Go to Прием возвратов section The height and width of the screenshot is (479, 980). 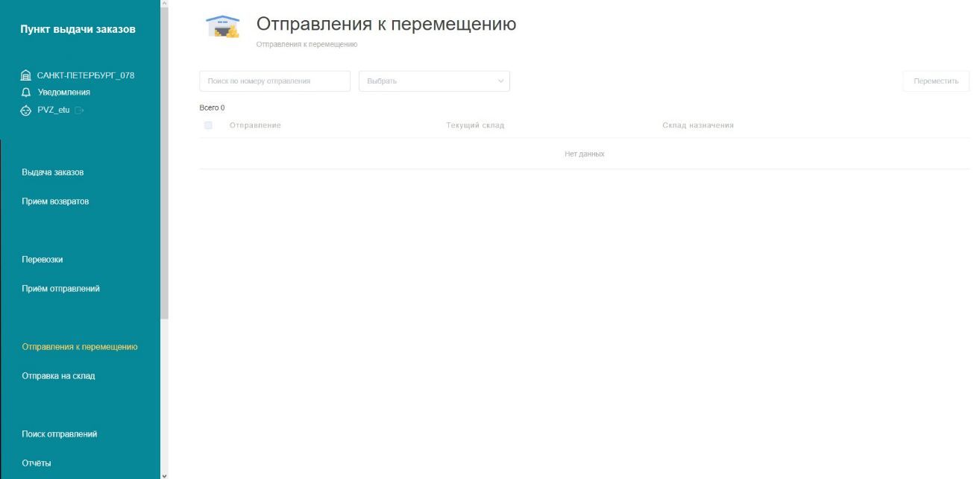tap(55, 201)
